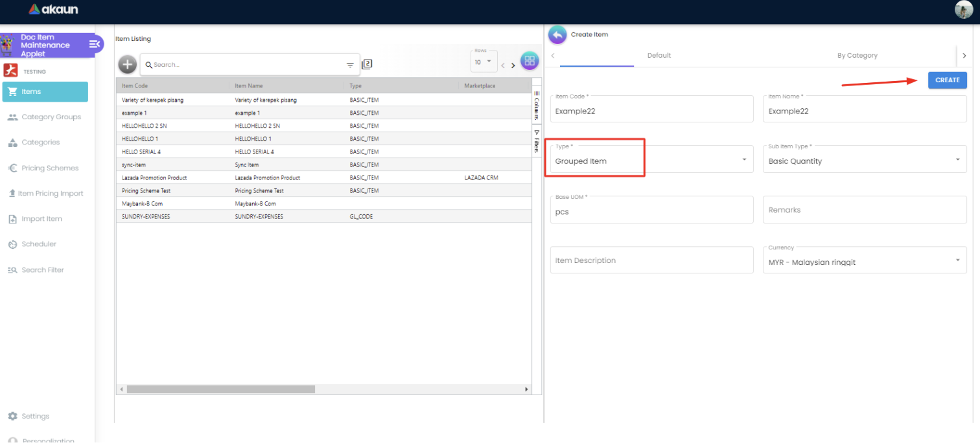Open the Columns side panel
This screenshot has height=447, width=980.
point(537,104)
